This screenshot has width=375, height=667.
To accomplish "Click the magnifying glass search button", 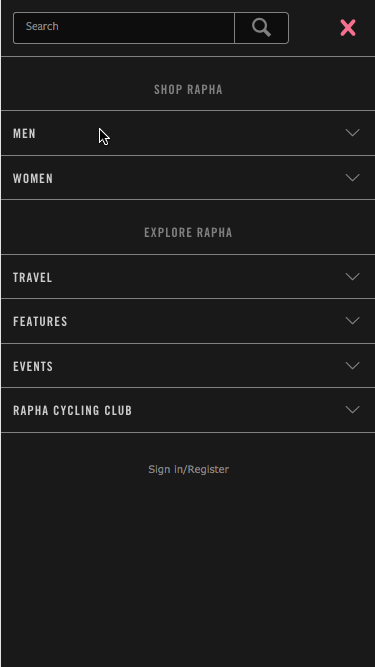I will [261, 28].
